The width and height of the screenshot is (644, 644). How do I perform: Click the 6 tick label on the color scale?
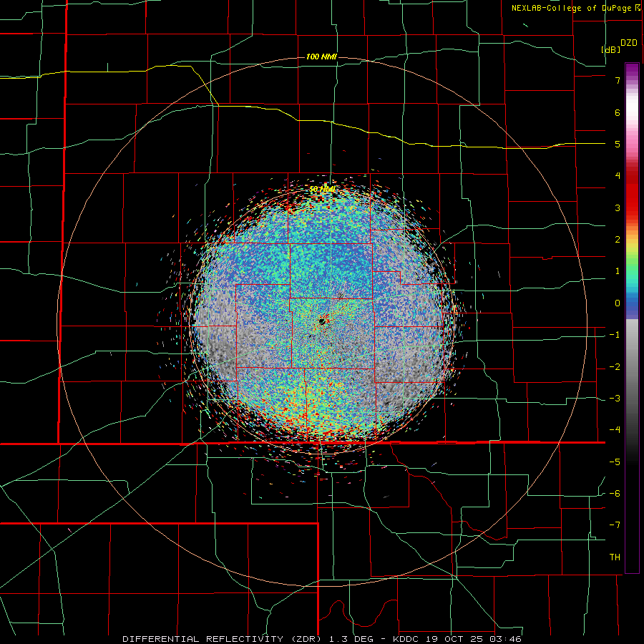coord(618,112)
